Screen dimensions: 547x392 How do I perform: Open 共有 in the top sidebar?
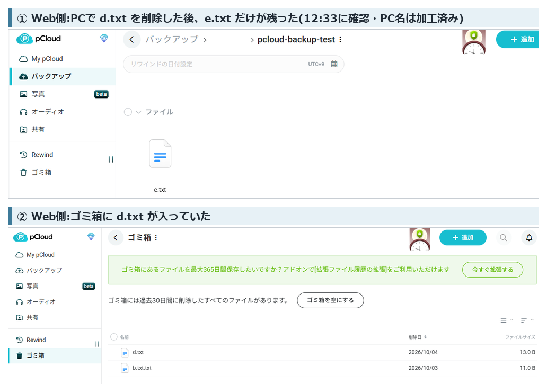62,130
